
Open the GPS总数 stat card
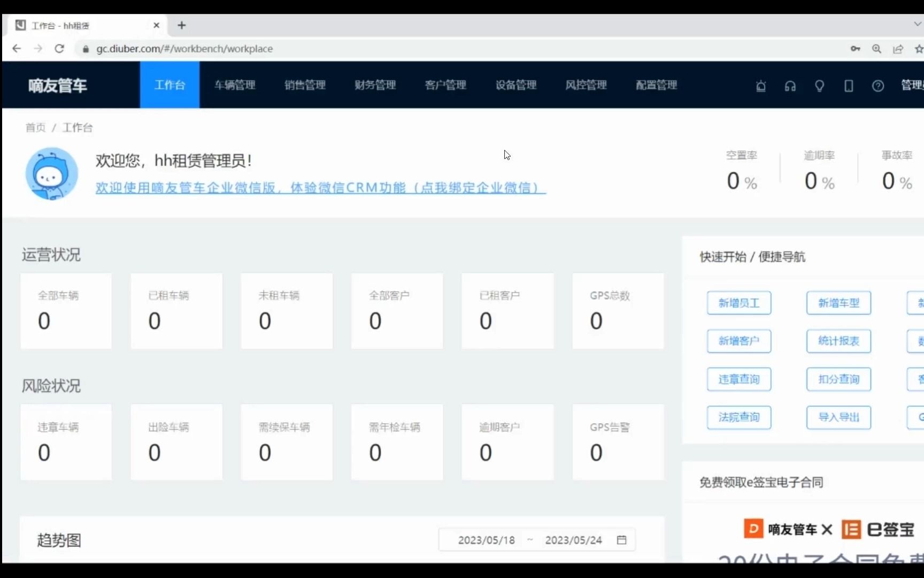[618, 311]
